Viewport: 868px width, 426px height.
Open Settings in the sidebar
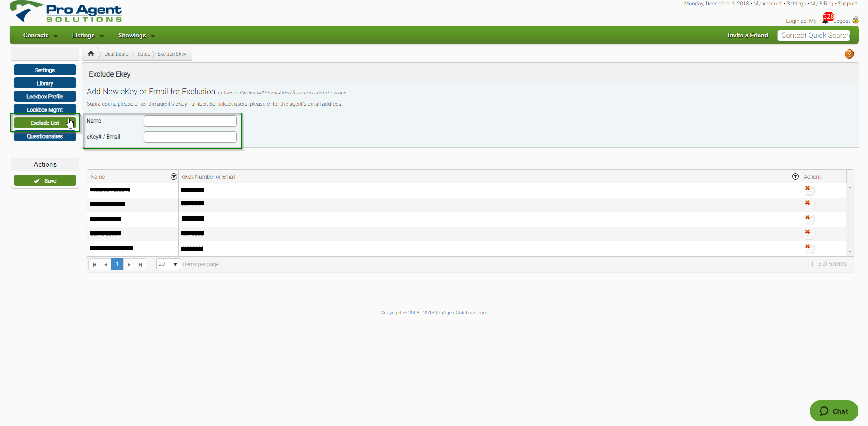coord(45,70)
